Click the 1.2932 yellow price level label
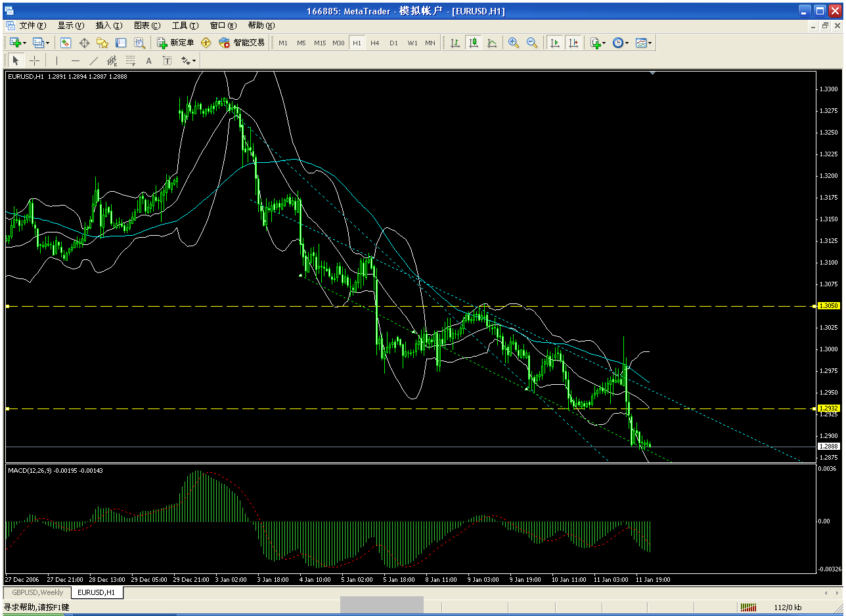Viewport: 846px width, 616px height. tap(828, 408)
